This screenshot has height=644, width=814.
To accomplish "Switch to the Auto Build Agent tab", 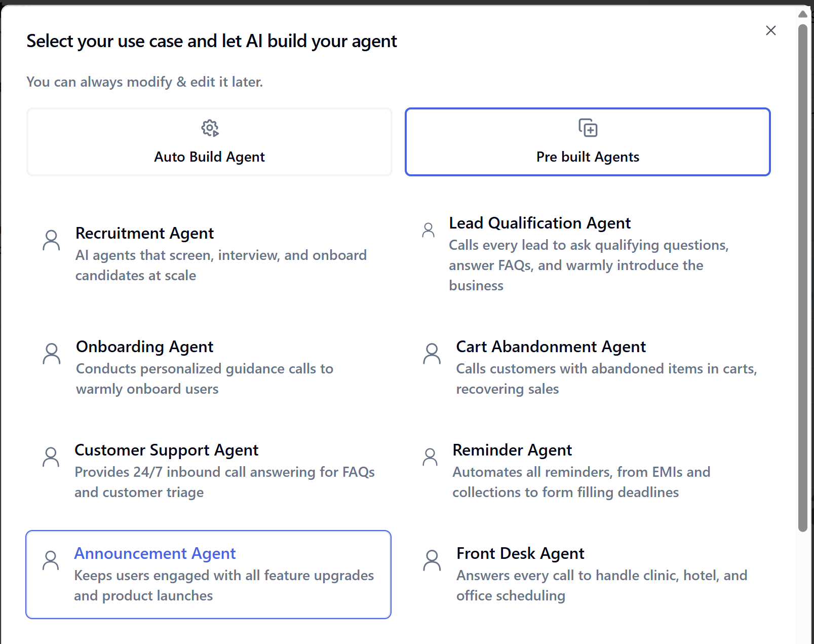I will 210,142.
